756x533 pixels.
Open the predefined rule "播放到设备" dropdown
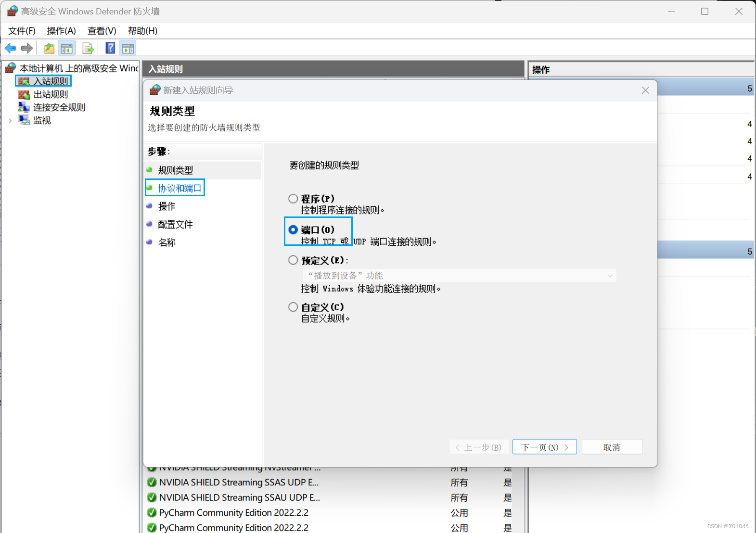click(x=460, y=276)
